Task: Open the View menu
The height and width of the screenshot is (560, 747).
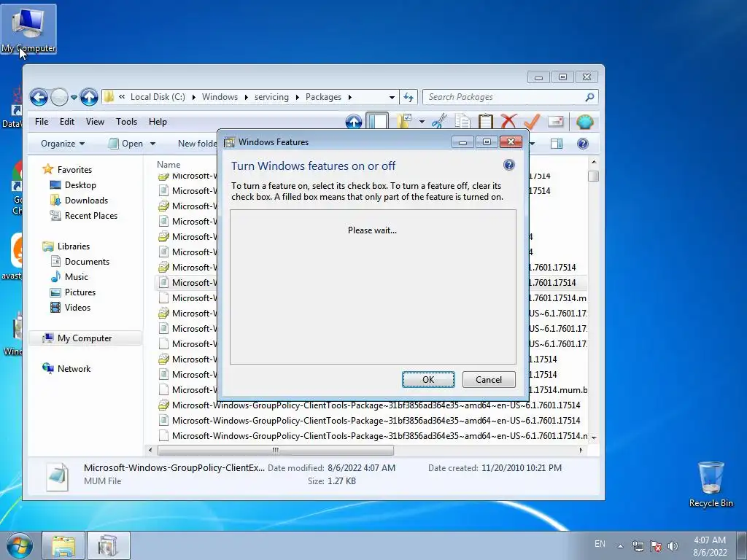Action: [x=95, y=122]
